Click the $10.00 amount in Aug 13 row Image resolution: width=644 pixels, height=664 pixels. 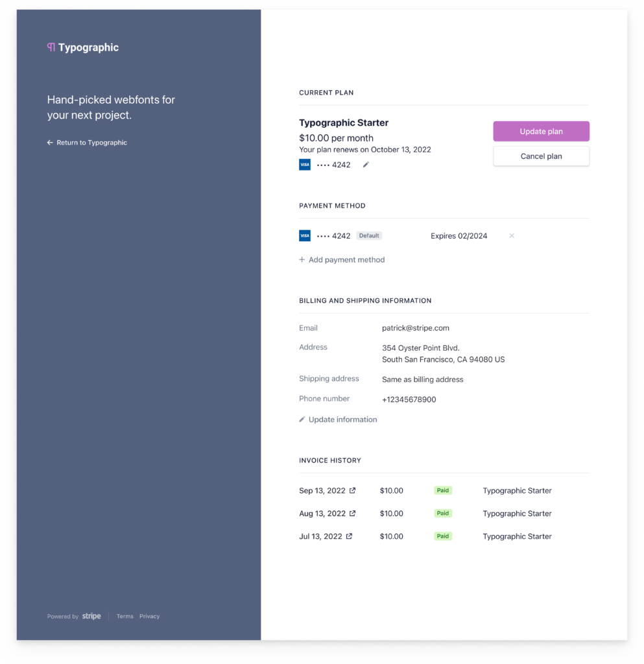(x=391, y=514)
